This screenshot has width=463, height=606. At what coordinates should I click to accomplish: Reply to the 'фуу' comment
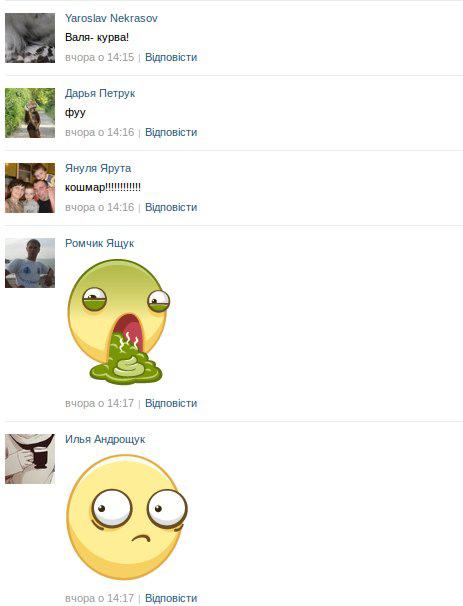(171, 132)
